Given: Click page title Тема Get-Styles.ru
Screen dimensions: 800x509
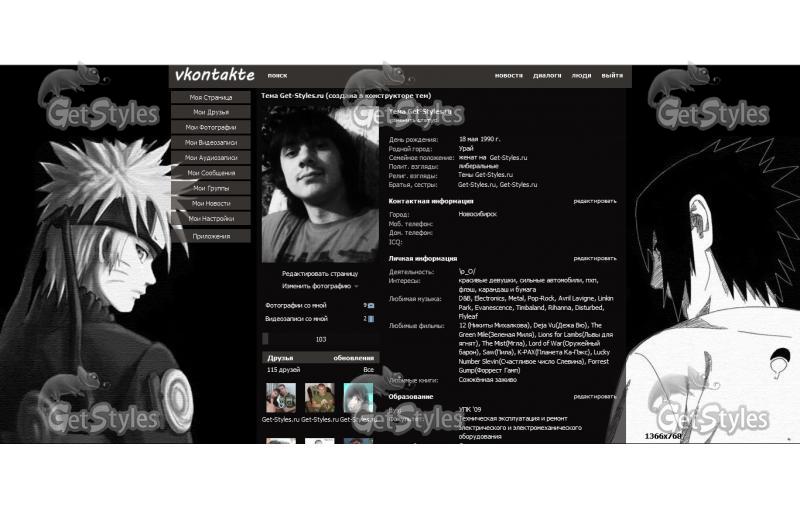Looking at the screenshot, I should 346,95.
